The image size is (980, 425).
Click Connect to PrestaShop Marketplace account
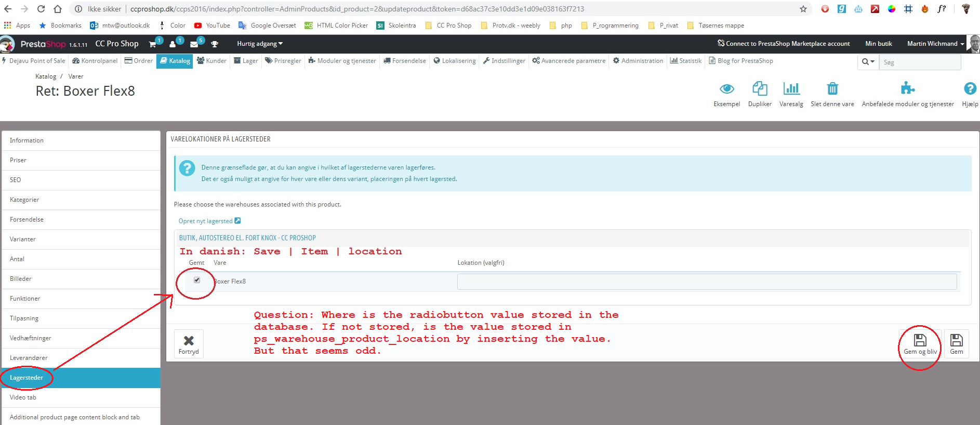[x=784, y=44]
